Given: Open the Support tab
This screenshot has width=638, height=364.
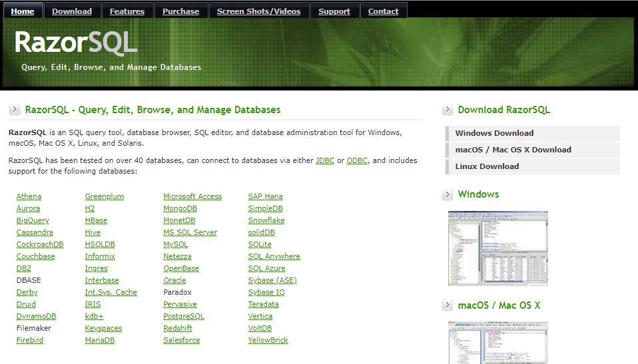Looking at the screenshot, I should tap(334, 11).
